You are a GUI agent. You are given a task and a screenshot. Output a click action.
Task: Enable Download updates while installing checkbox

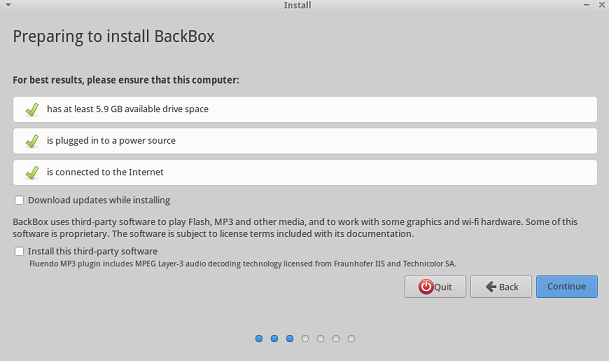point(19,200)
